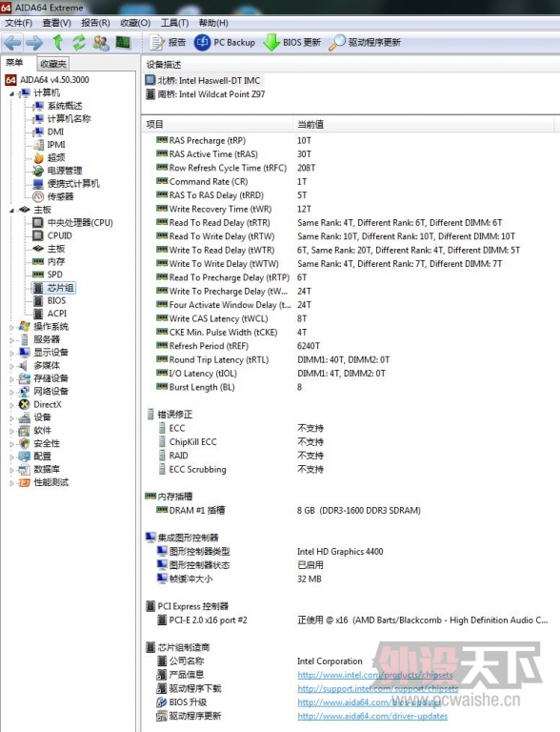
Task: Open the 帮助(H) menu
Action: [213, 23]
